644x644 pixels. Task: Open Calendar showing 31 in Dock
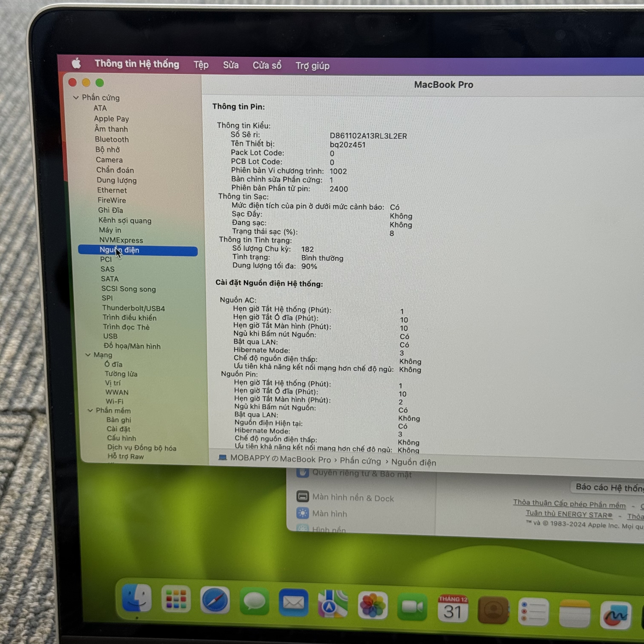tap(452, 608)
